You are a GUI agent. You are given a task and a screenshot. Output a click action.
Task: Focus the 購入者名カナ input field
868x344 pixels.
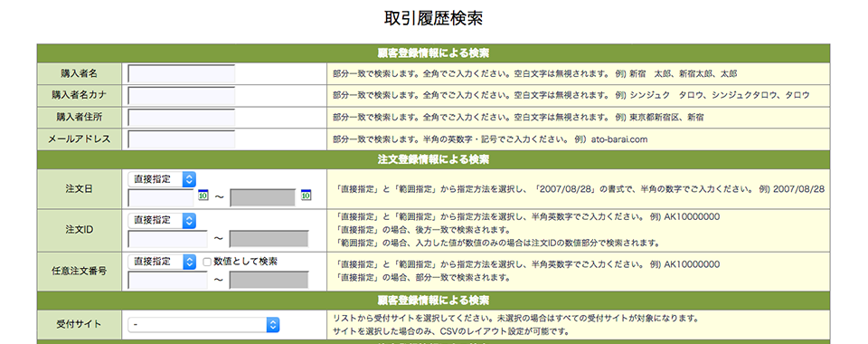tap(182, 95)
